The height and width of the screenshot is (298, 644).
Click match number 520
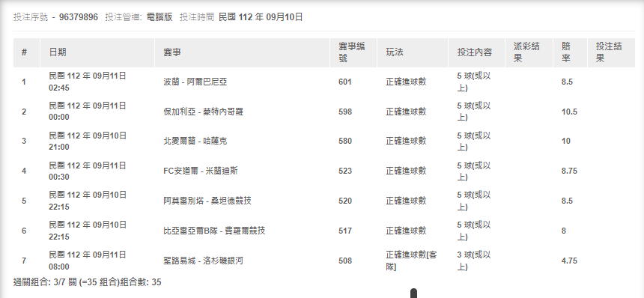[345, 201]
